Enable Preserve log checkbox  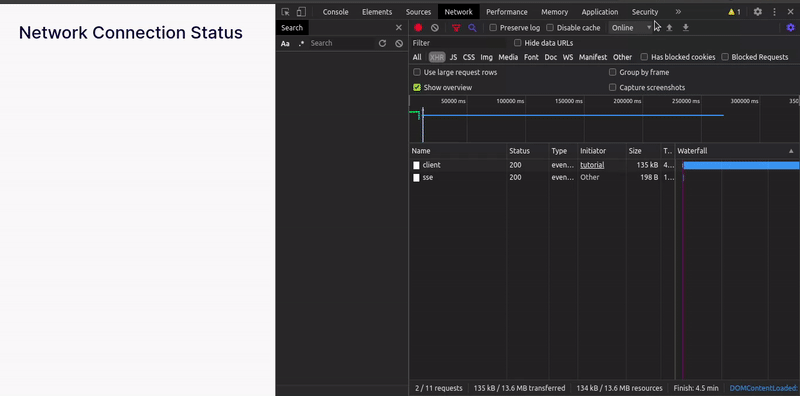(x=493, y=28)
